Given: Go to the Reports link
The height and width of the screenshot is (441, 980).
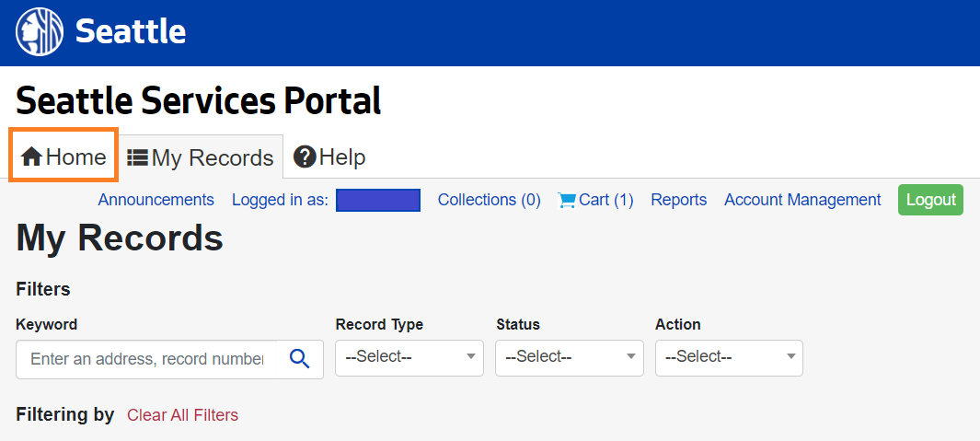Looking at the screenshot, I should pyautogui.click(x=678, y=200).
